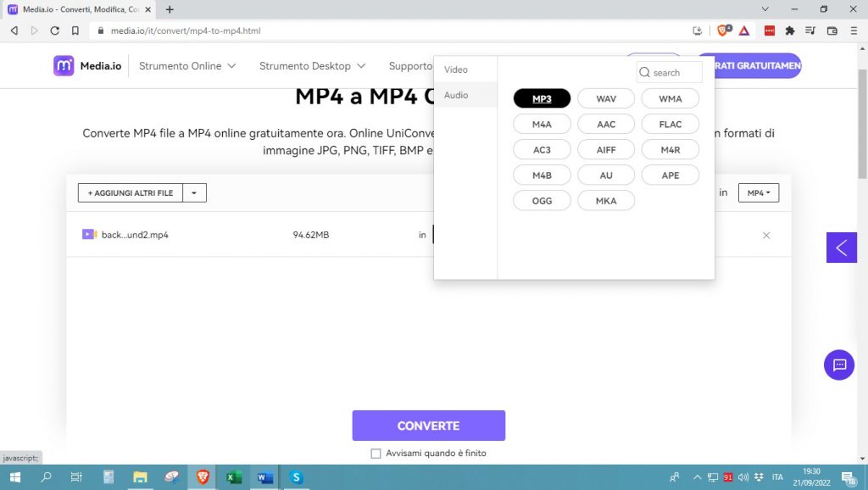The height and width of the screenshot is (490, 868).
Task: Enable 'Avvisami quando è finito' checkbox
Action: tap(376, 453)
